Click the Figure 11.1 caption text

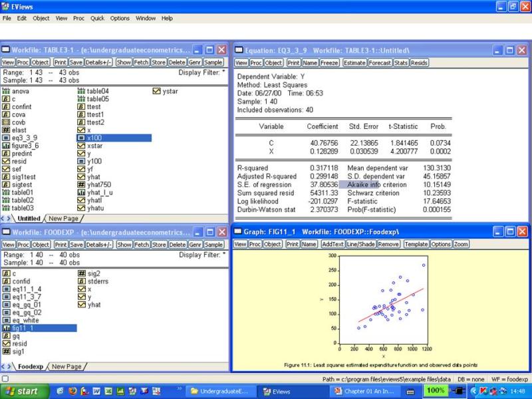click(380, 365)
